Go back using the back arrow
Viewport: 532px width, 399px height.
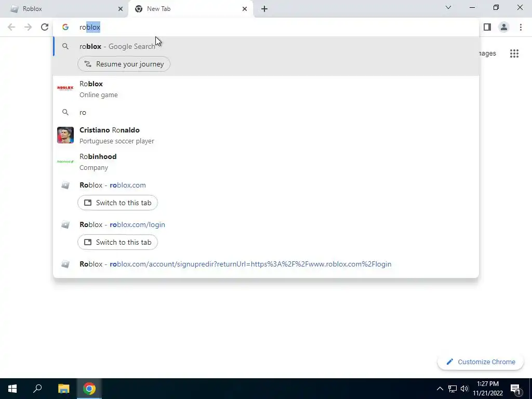pos(11,27)
